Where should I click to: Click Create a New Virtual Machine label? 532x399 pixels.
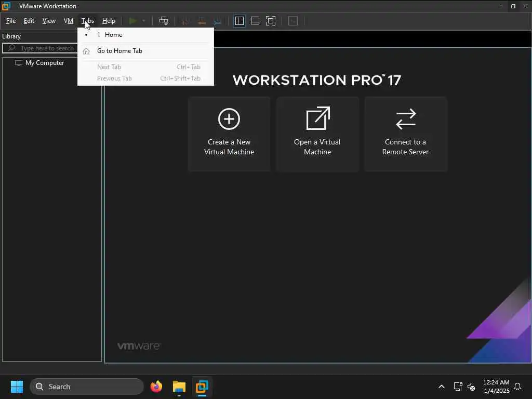coord(229,147)
